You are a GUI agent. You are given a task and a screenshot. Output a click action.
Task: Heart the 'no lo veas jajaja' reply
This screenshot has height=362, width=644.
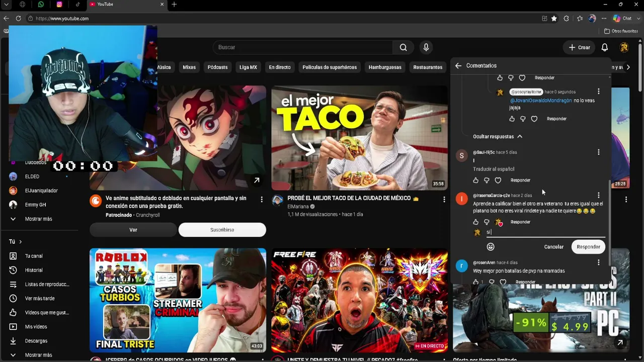tap(534, 119)
